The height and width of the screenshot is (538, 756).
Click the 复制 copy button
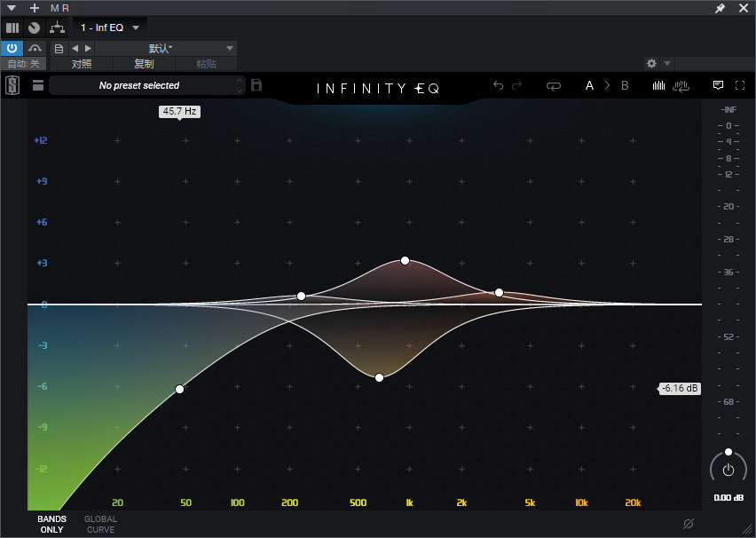pyautogui.click(x=144, y=64)
